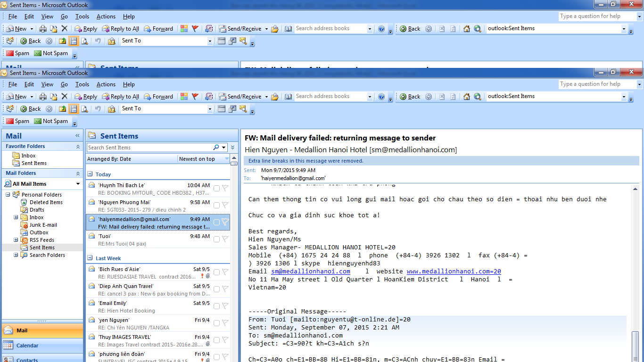Click the Field Chooser icon right of Sent To

pyautogui.click(x=222, y=108)
